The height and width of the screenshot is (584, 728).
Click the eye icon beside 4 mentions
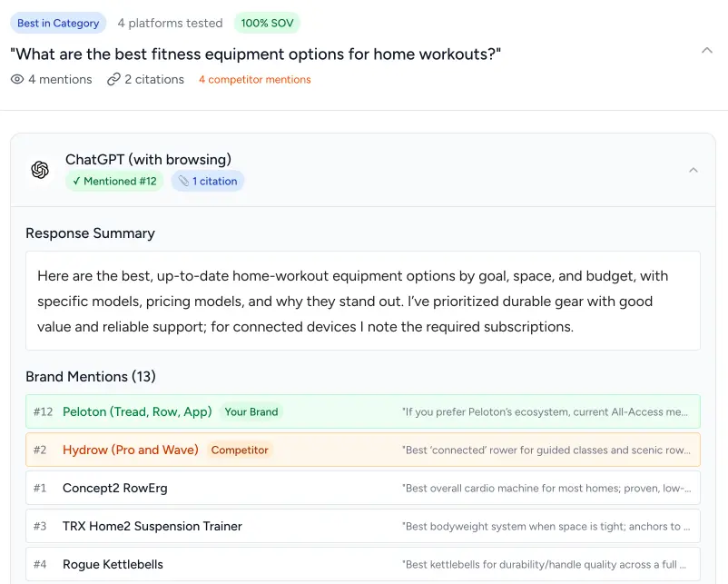(17, 79)
